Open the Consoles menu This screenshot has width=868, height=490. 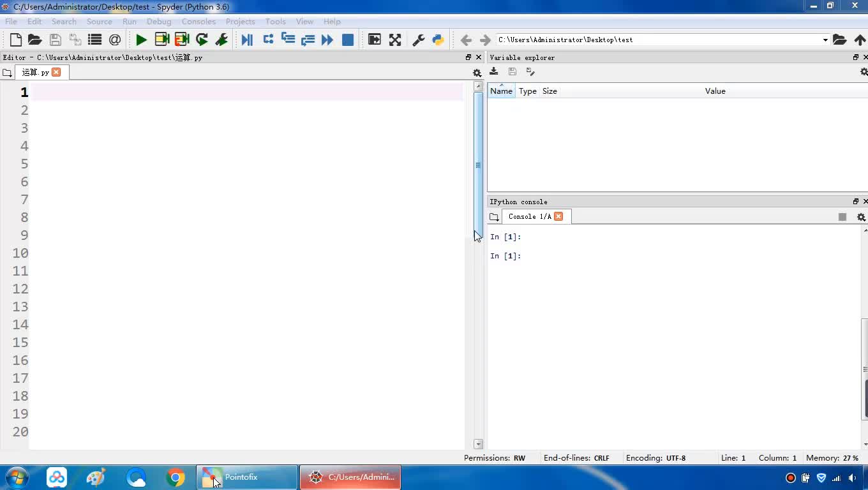[x=198, y=21]
